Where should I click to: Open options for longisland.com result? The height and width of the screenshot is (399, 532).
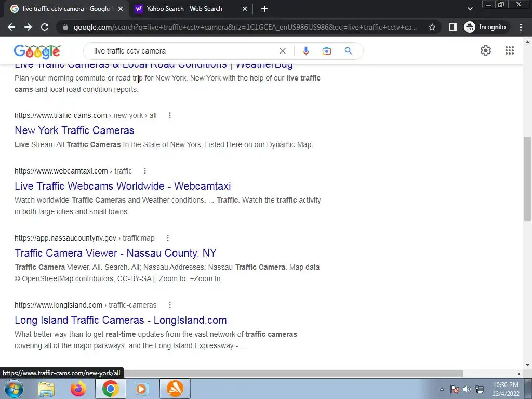pyautogui.click(x=170, y=305)
